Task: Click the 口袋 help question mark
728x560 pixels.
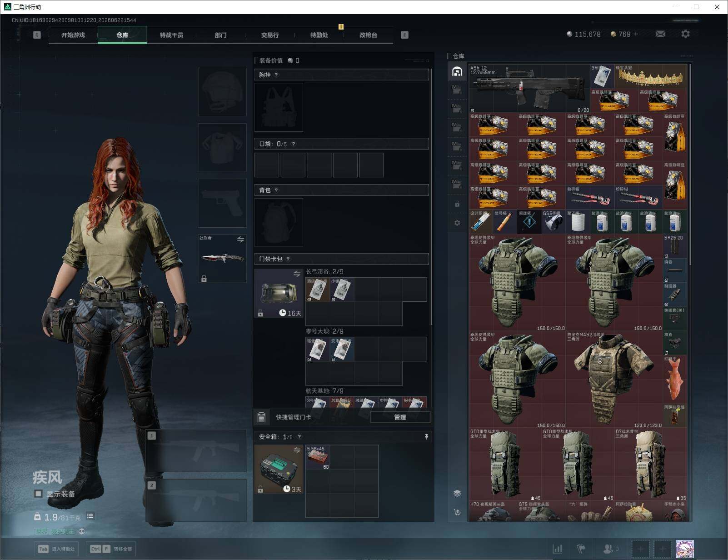Action: (x=294, y=144)
